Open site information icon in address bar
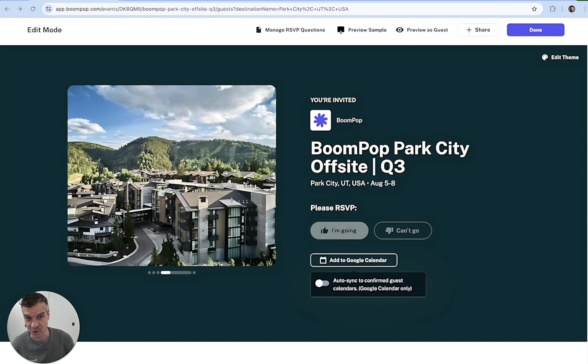Screen dimensions: 588x364 pos(49,9)
